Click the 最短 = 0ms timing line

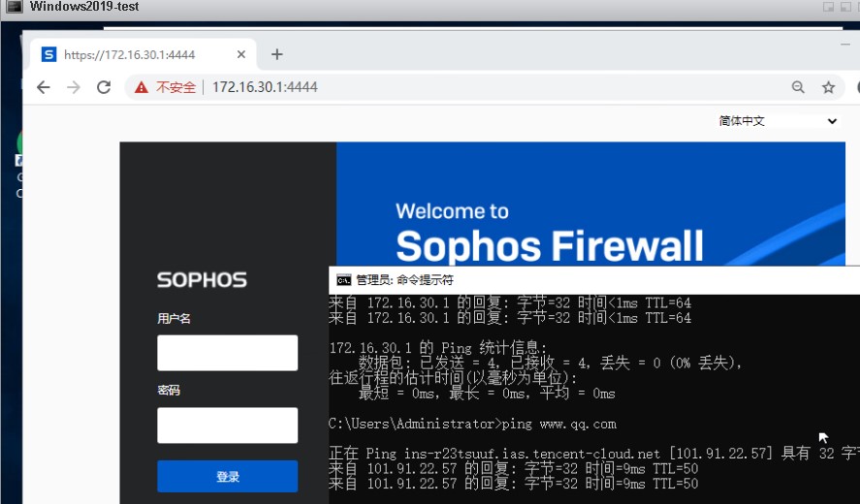[487, 394]
